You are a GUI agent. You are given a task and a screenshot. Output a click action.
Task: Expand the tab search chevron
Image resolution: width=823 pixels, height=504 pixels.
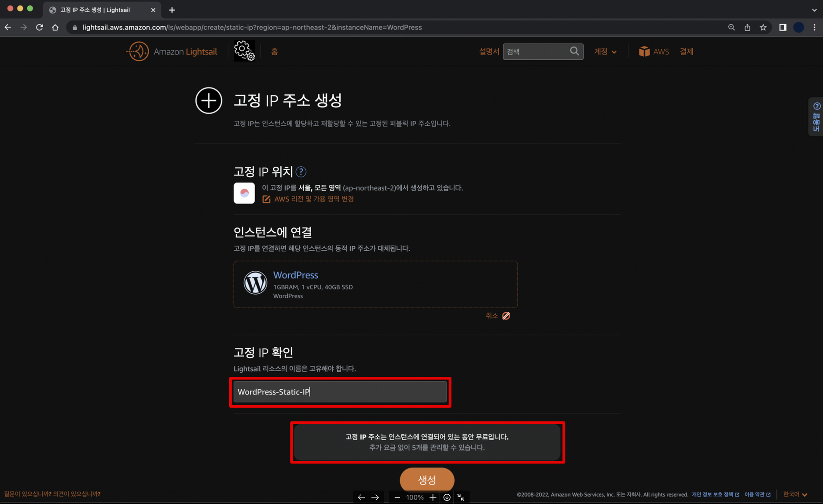pos(814,10)
